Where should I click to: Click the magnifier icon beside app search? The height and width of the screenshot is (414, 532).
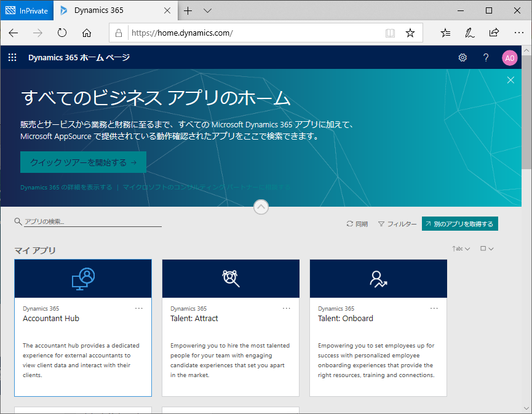[x=18, y=221]
